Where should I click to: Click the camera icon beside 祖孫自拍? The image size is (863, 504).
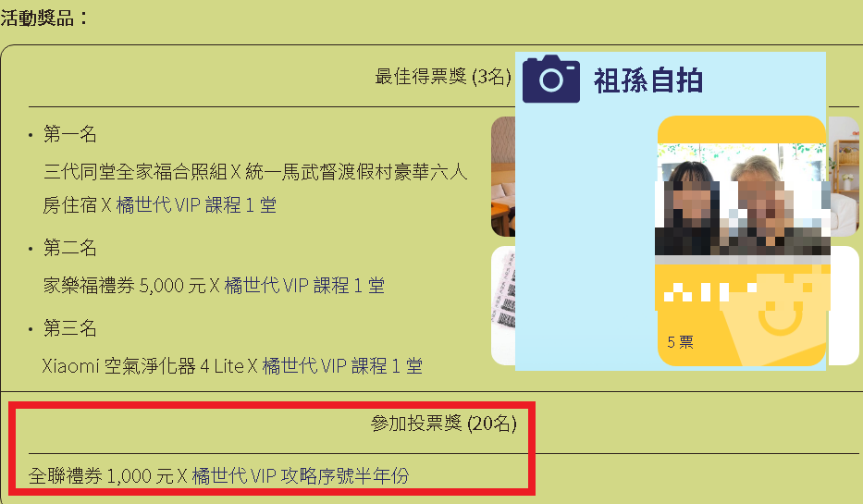pos(551,79)
